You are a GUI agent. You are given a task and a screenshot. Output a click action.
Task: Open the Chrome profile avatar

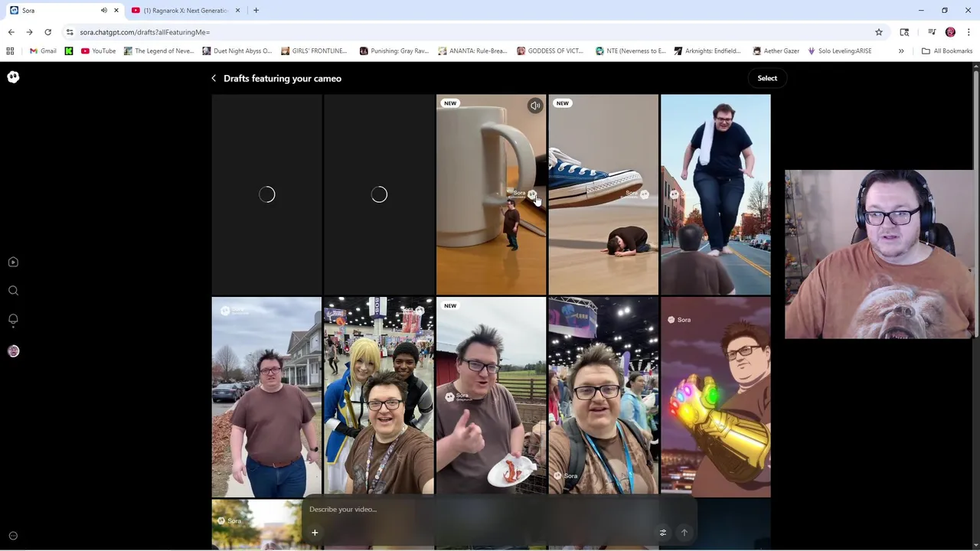pos(950,32)
